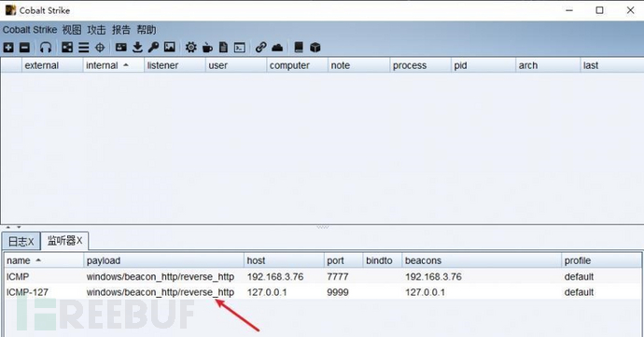View keystrokes using the key icon
Viewport: 644px width, 337px height.
[153, 48]
